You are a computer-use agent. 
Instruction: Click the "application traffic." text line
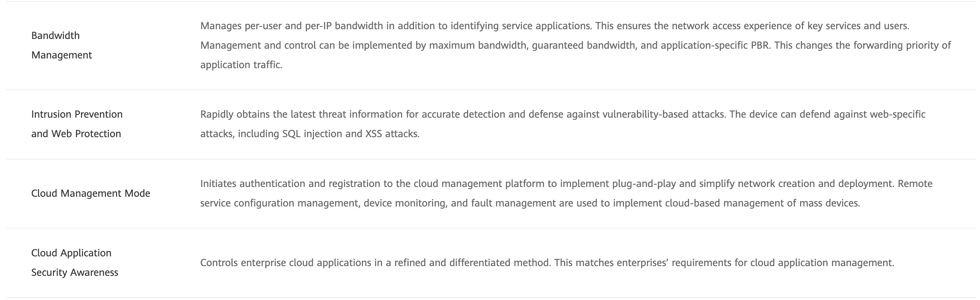click(241, 65)
